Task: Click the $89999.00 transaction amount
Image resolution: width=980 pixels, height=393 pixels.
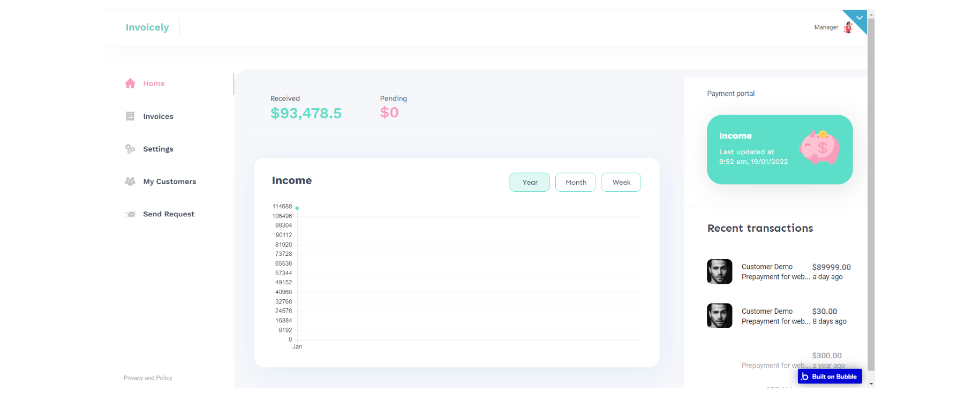Action: click(832, 267)
